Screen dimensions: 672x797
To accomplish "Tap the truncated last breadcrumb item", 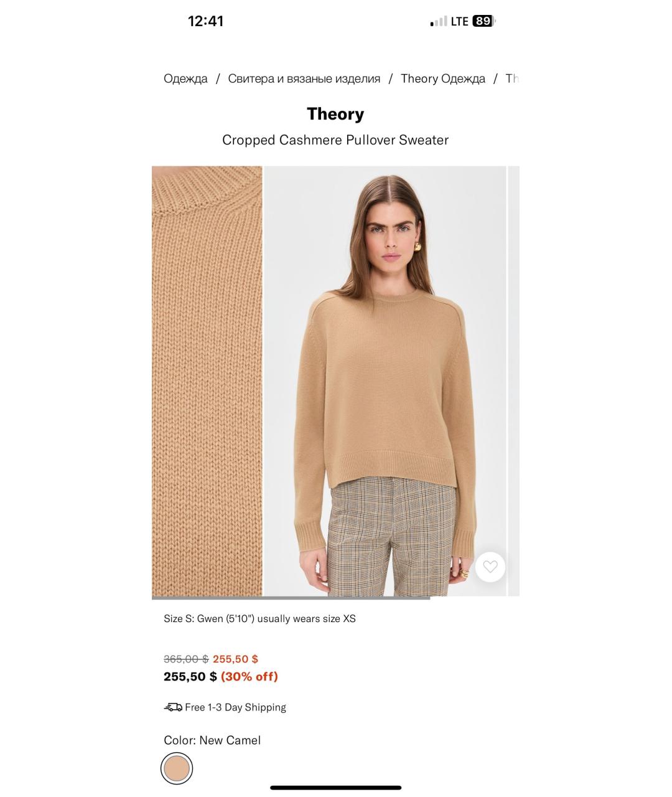I will 512,78.
